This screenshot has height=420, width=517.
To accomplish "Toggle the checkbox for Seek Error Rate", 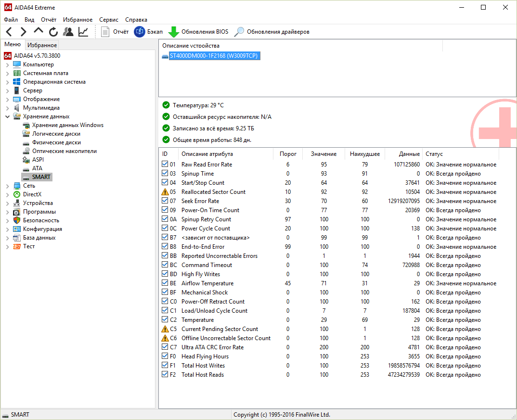I will click(165, 200).
